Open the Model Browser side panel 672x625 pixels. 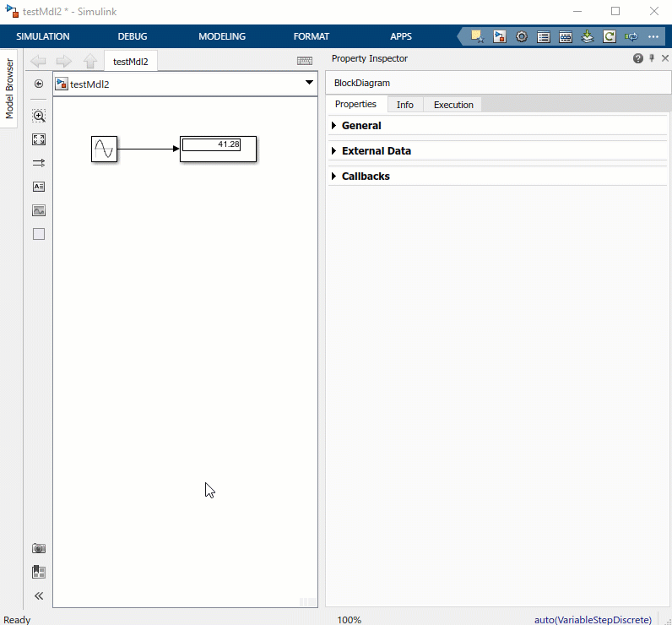point(10,89)
